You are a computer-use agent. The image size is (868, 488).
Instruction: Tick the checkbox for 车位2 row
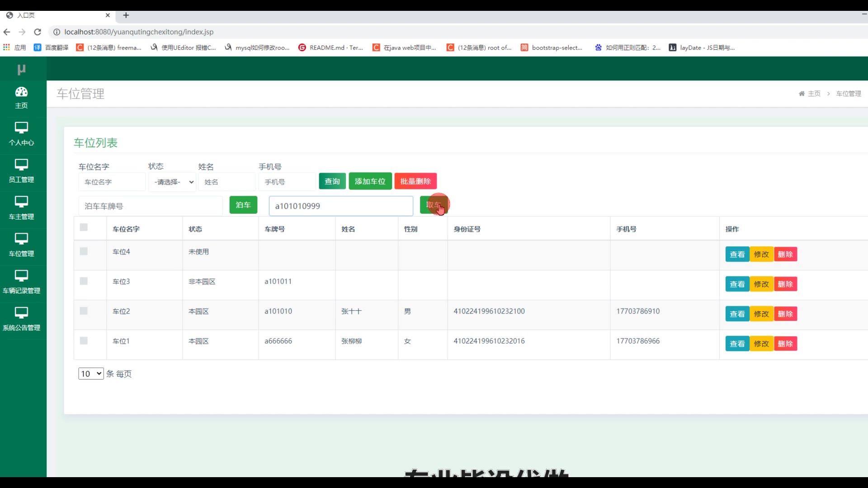[84, 311]
